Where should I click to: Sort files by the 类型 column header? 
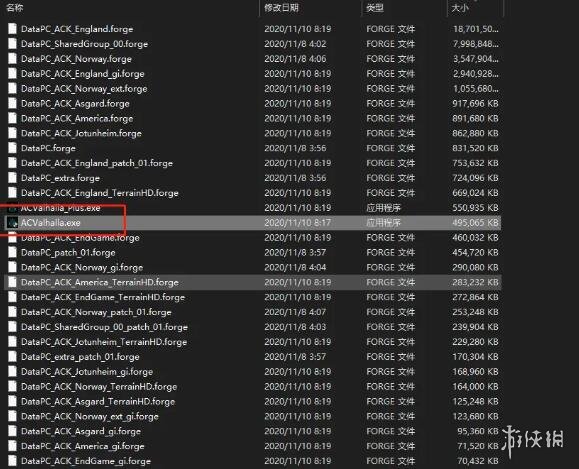click(x=374, y=7)
